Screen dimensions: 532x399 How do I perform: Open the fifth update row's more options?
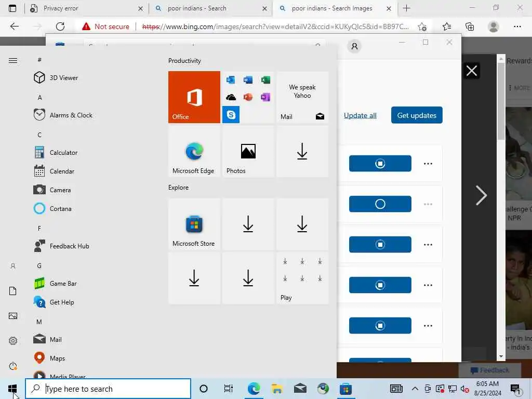(428, 326)
